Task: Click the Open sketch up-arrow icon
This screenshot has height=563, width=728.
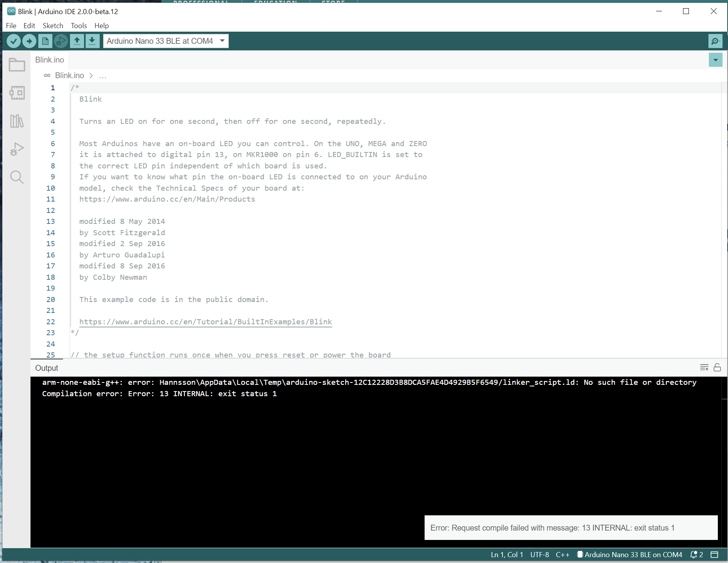Action: coord(77,41)
